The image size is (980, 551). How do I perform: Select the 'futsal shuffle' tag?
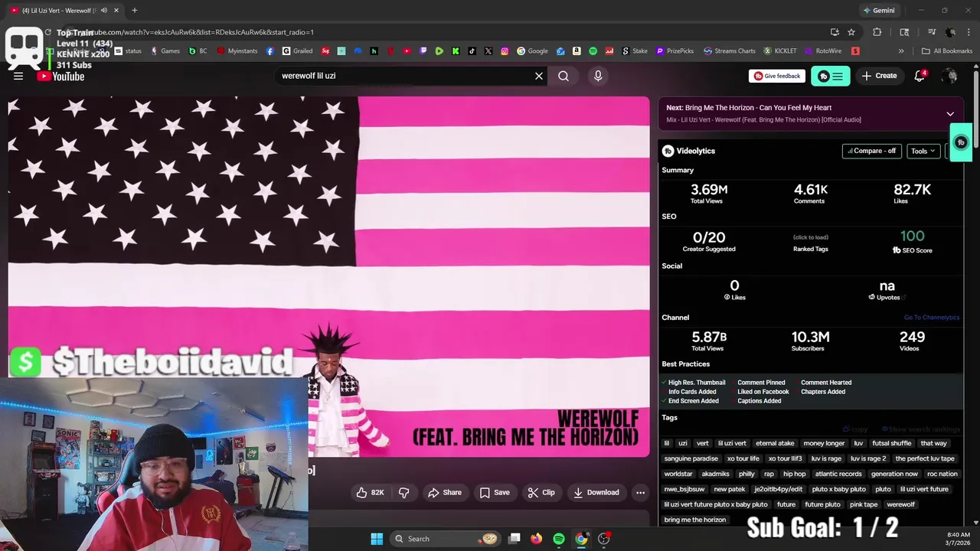pyautogui.click(x=891, y=443)
